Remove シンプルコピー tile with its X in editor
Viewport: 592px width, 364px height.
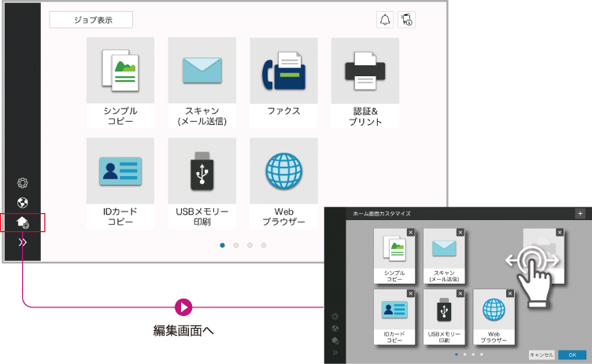[x=411, y=233]
